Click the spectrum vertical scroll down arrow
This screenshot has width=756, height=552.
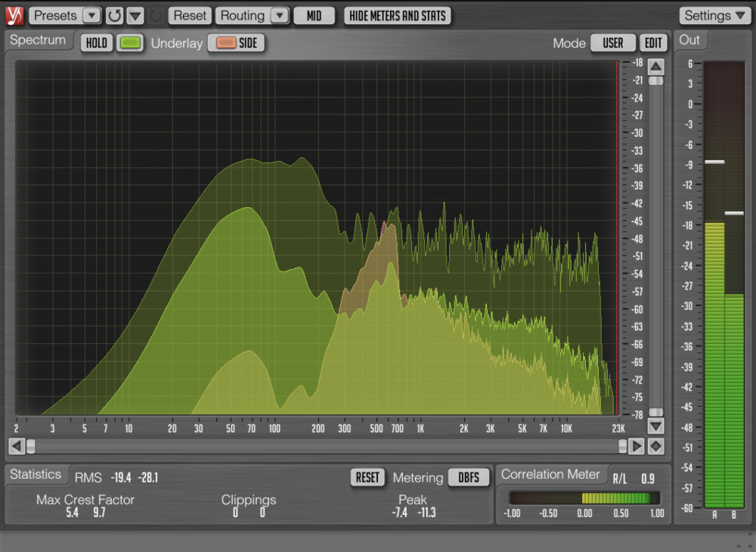click(x=655, y=426)
